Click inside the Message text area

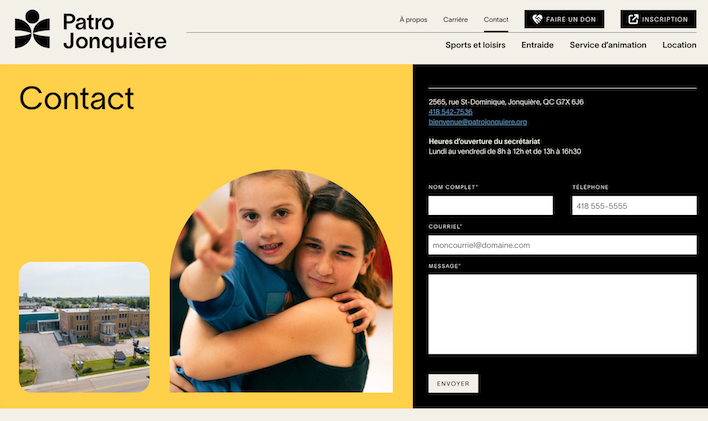point(562,314)
